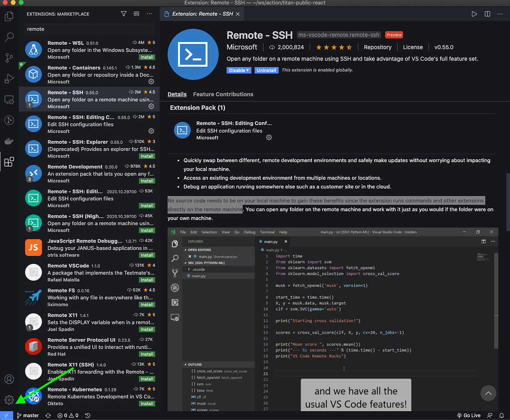Click the sync changes icon next to master
The height and width of the screenshot is (420, 510).
[48, 415]
